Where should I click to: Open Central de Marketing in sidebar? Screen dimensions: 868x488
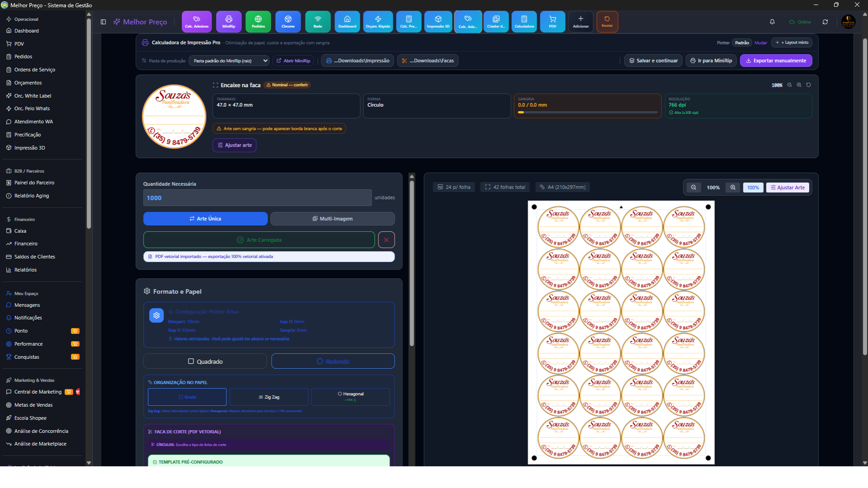click(x=38, y=392)
